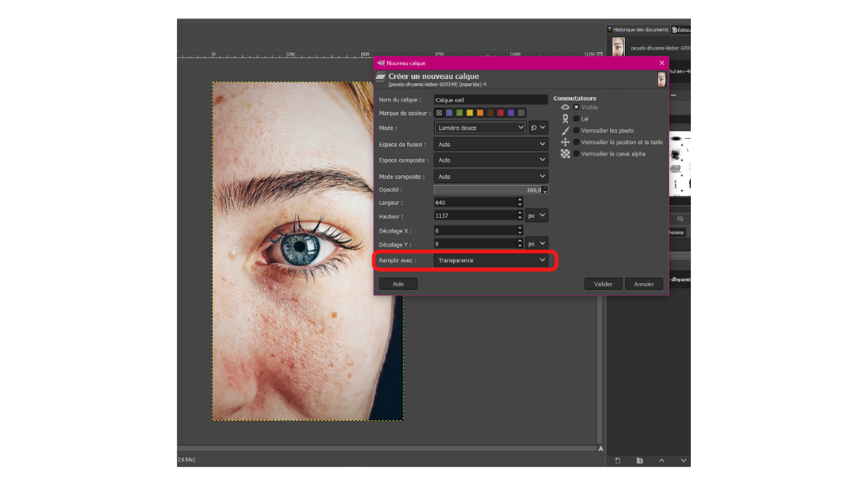Click the zoom icon at ruler's end

(600, 55)
